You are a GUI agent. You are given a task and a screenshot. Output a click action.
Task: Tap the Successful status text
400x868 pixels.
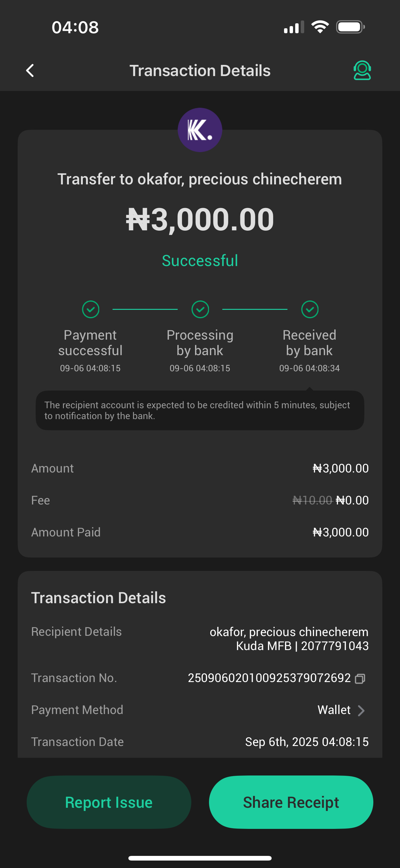coord(200,260)
